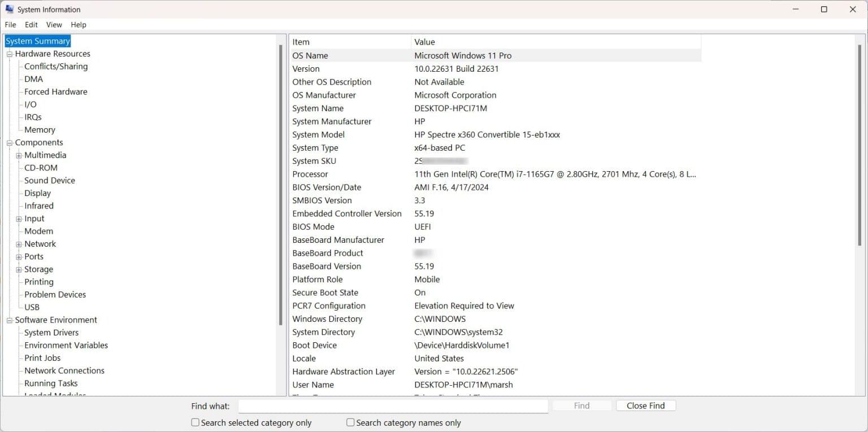
Task: Select the Problem Devices category
Action: (x=55, y=294)
